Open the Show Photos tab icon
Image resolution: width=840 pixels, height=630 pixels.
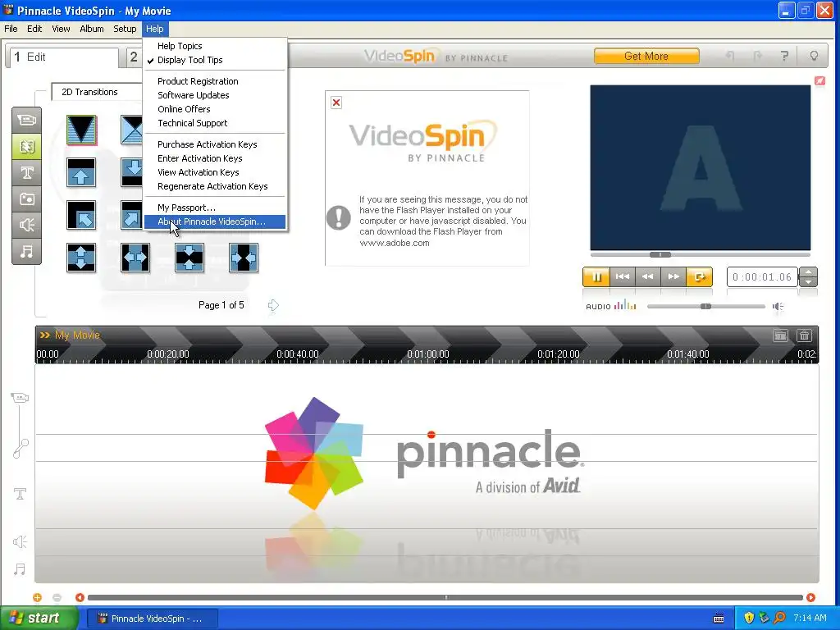tap(27, 199)
